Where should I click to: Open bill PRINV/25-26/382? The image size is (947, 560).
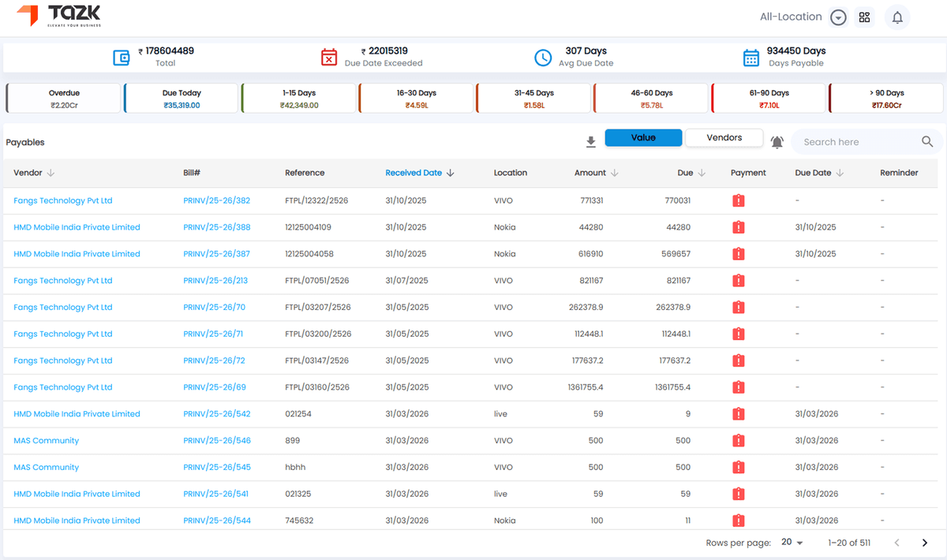coord(216,200)
